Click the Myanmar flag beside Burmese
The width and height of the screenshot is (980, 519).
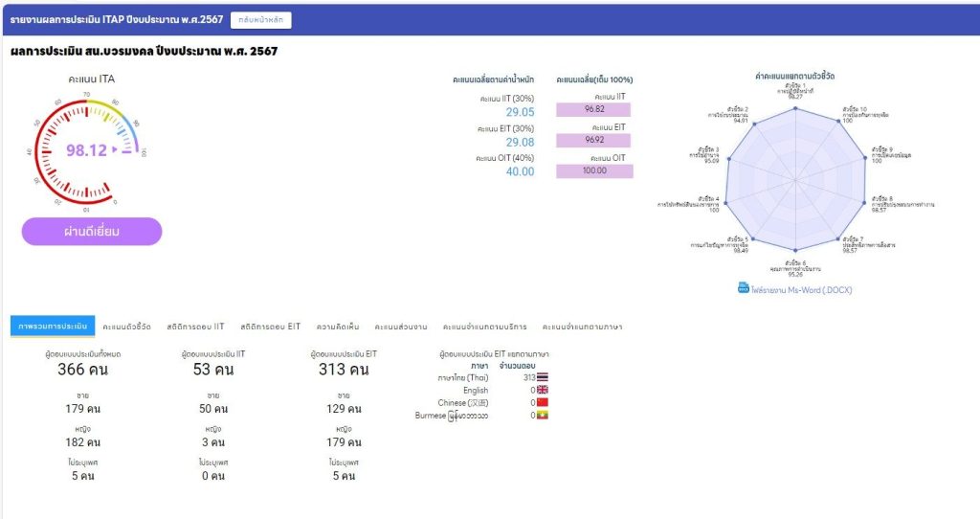(543, 416)
